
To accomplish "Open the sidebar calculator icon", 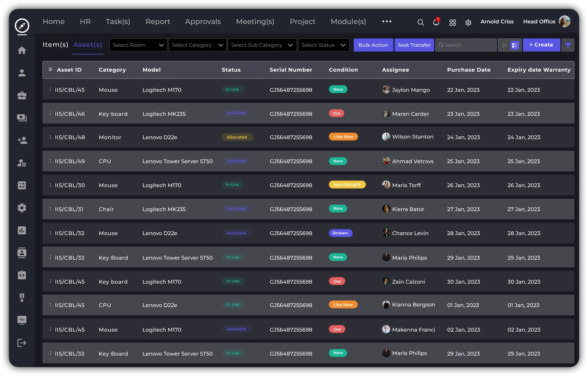I will (x=22, y=185).
